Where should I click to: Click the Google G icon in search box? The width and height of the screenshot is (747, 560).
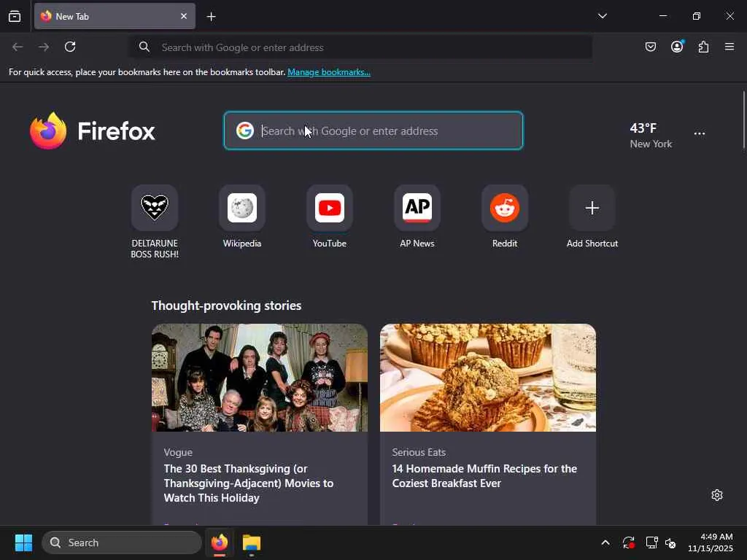245,131
